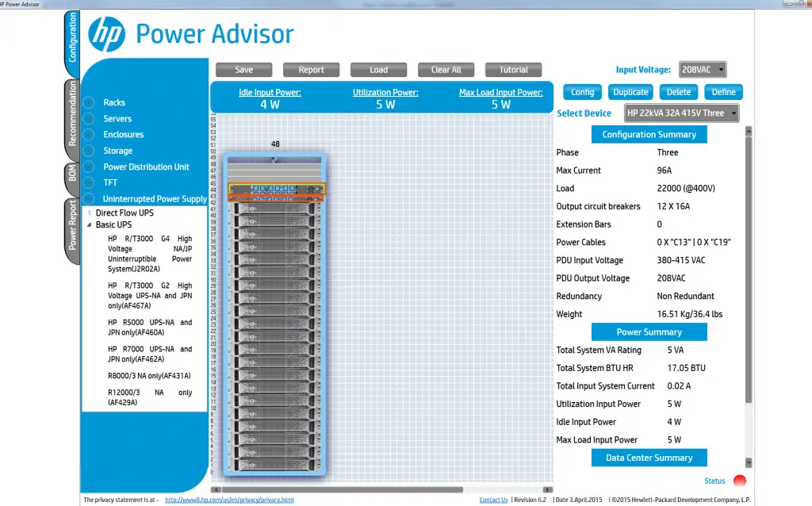Open the Servers category

tap(90, 118)
